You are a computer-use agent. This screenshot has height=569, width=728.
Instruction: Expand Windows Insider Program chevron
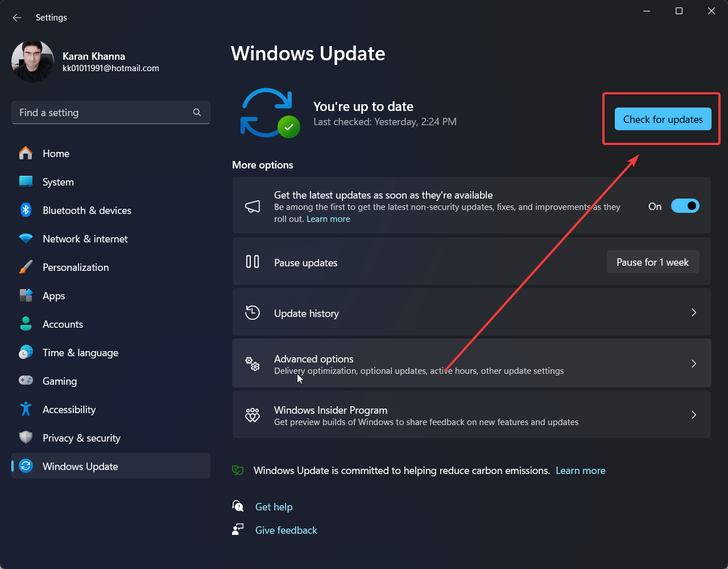point(693,415)
